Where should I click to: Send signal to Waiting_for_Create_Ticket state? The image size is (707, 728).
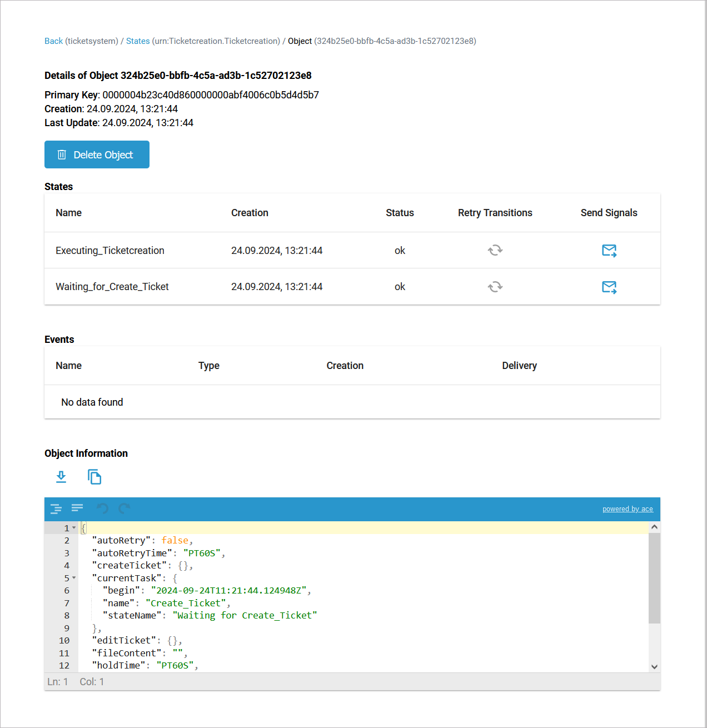pos(609,287)
